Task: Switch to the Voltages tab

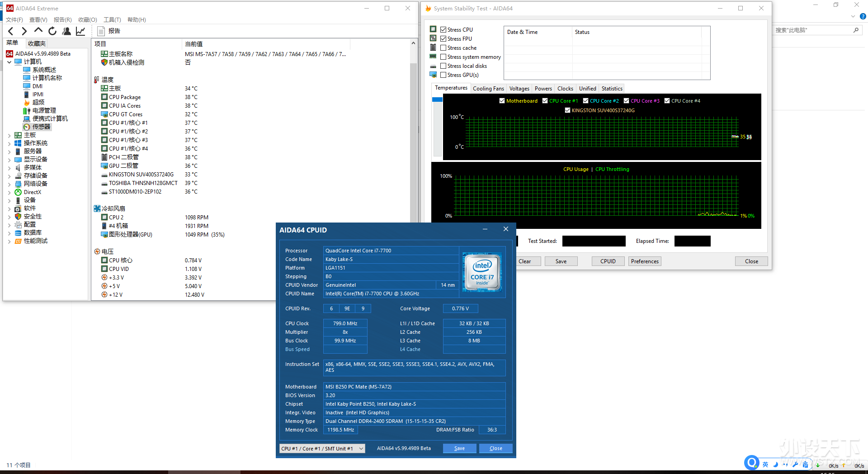Action: click(519, 89)
